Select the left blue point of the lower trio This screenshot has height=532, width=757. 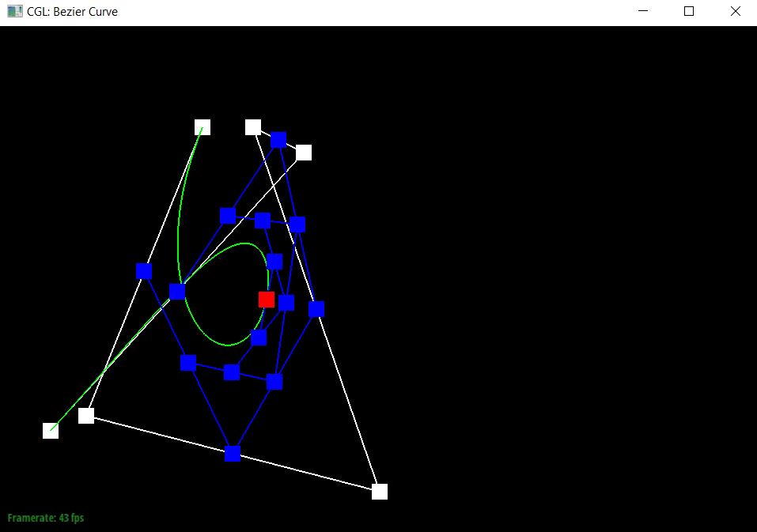188,363
